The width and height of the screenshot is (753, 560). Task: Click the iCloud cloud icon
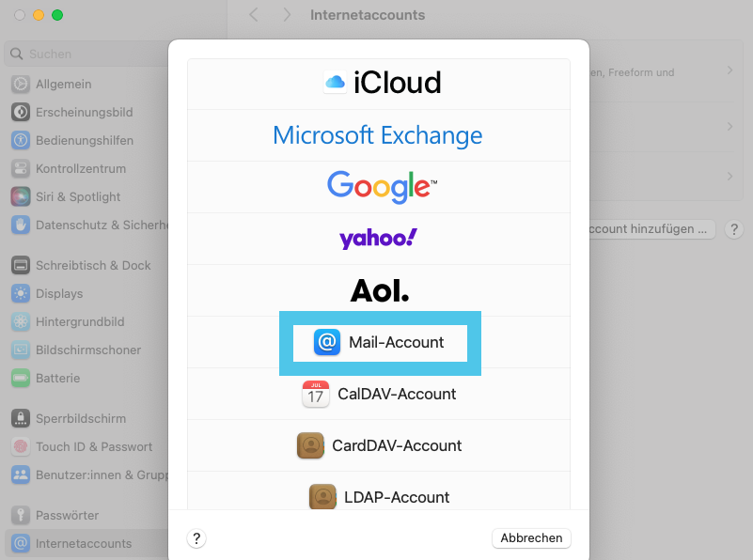tap(336, 82)
